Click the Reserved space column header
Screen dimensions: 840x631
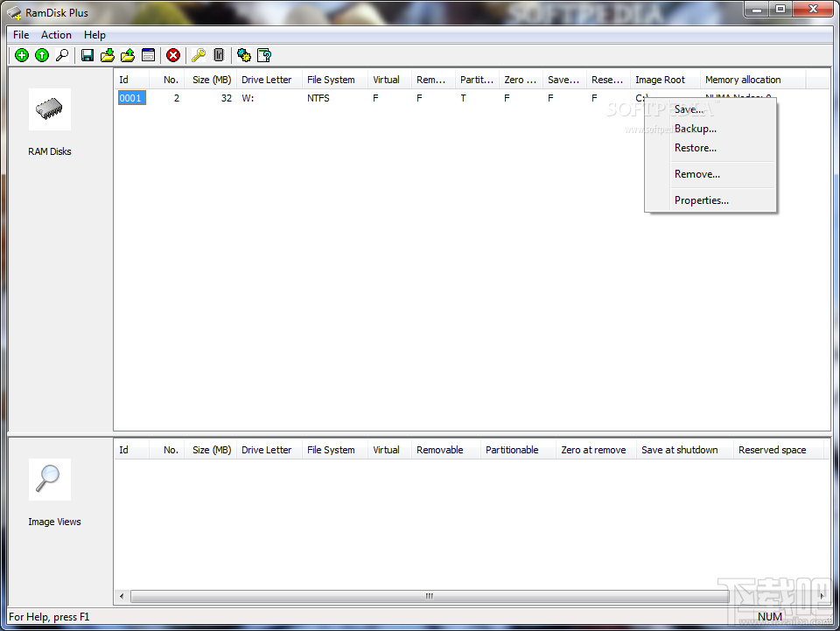point(778,450)
